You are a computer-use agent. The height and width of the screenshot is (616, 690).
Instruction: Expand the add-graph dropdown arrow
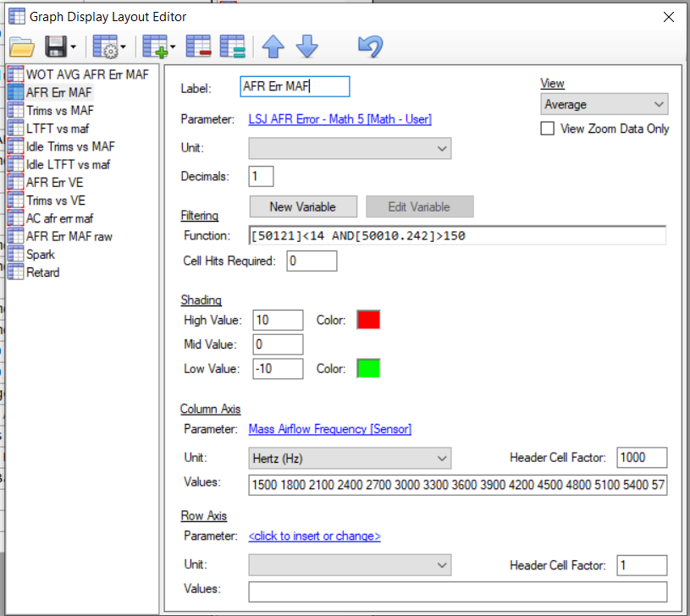[173, 47]
